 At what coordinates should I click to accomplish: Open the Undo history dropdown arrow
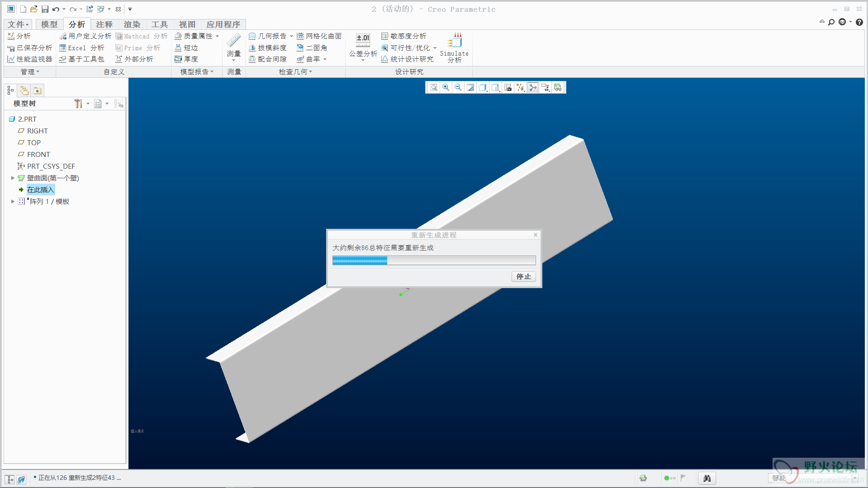tap(64, 9)
